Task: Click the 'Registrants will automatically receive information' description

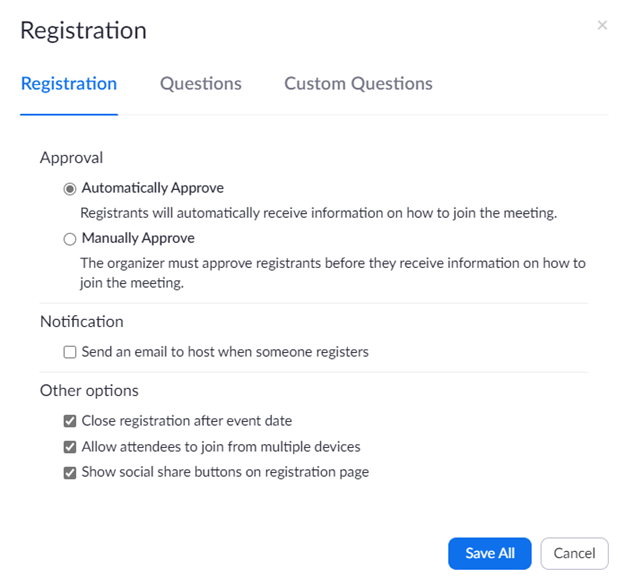Action: (x=318, y=213)
